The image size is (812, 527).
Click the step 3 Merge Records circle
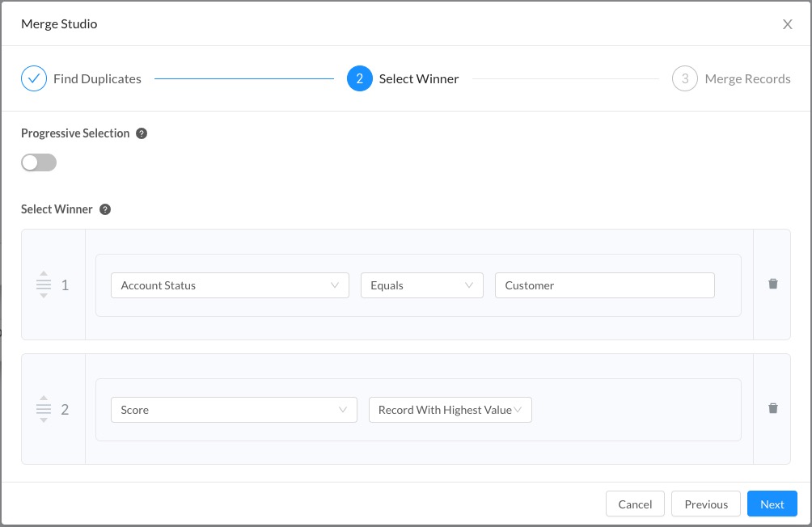(x=684, y=78)
